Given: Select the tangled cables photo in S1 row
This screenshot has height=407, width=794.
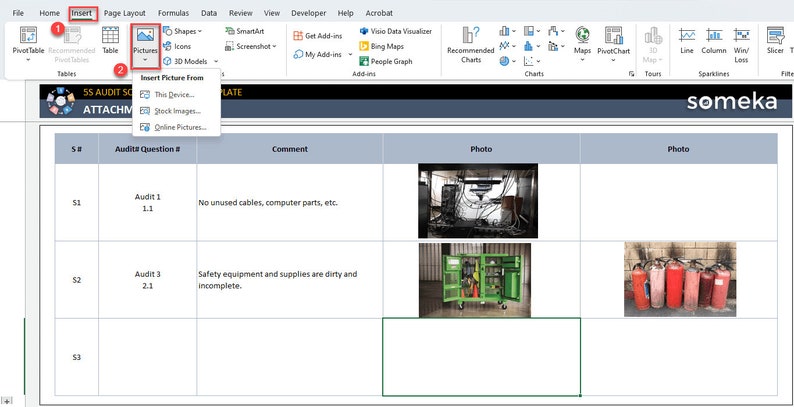Looking at the screenshot, I should coord(478,200).
